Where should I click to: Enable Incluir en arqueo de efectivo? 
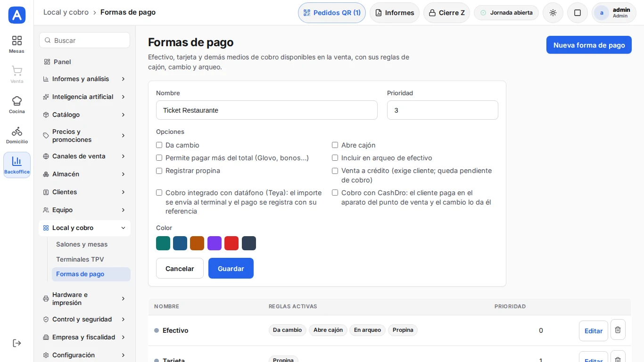click(x=335, y=158)
